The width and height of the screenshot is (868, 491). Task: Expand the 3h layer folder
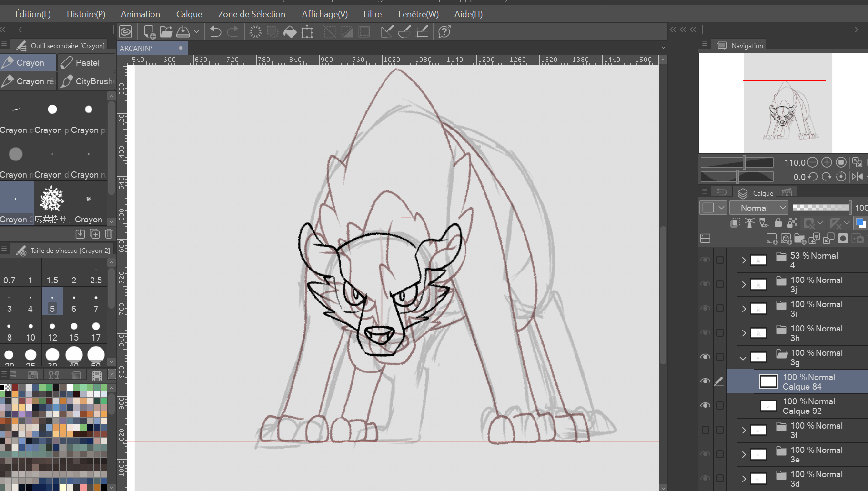click(x=744, y=333)
